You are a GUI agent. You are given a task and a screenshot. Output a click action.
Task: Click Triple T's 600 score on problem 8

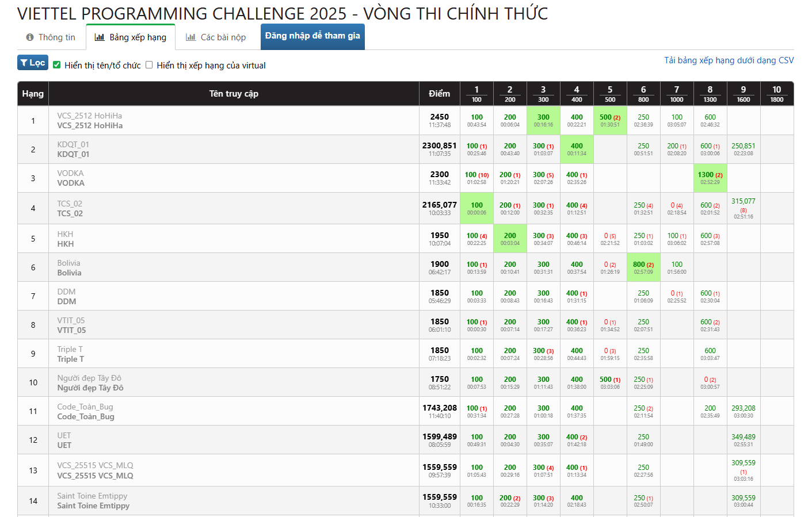[x=710, y=354]
